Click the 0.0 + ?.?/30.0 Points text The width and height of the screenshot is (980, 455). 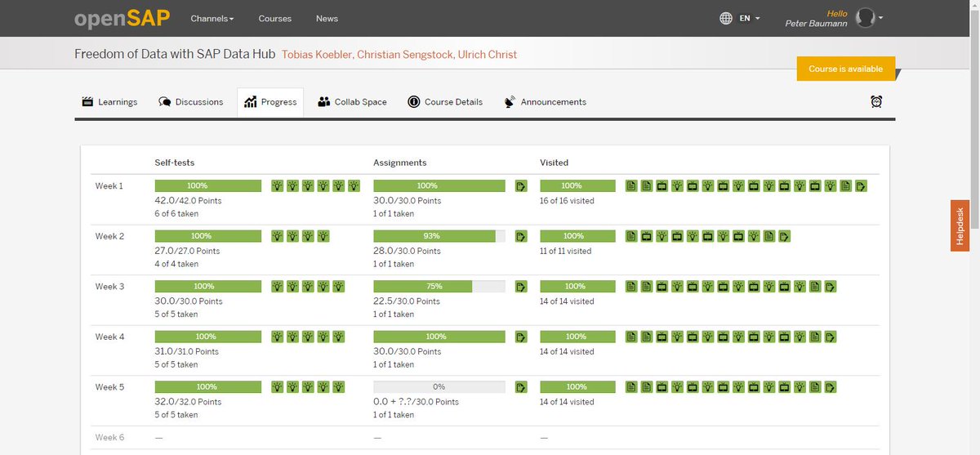[x=416, y=402]
